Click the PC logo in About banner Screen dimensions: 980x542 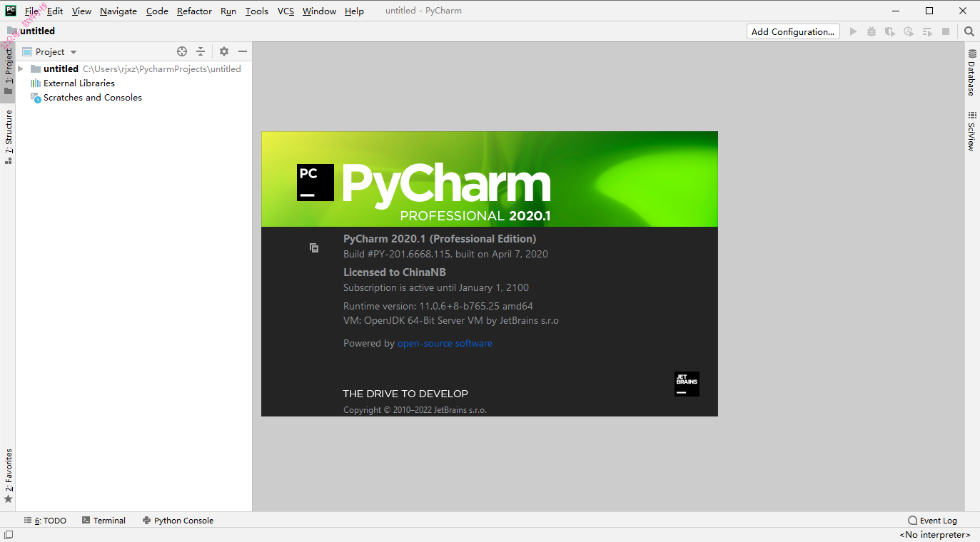[x=315, y=183]
